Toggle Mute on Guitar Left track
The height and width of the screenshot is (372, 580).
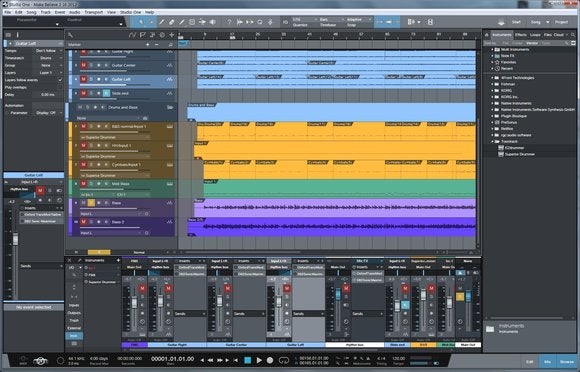click(84, 79)
